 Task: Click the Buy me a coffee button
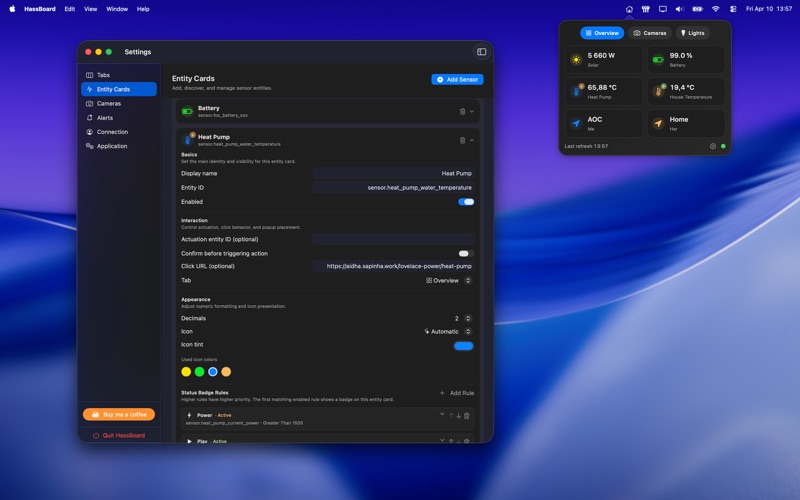tap(119, 414)
